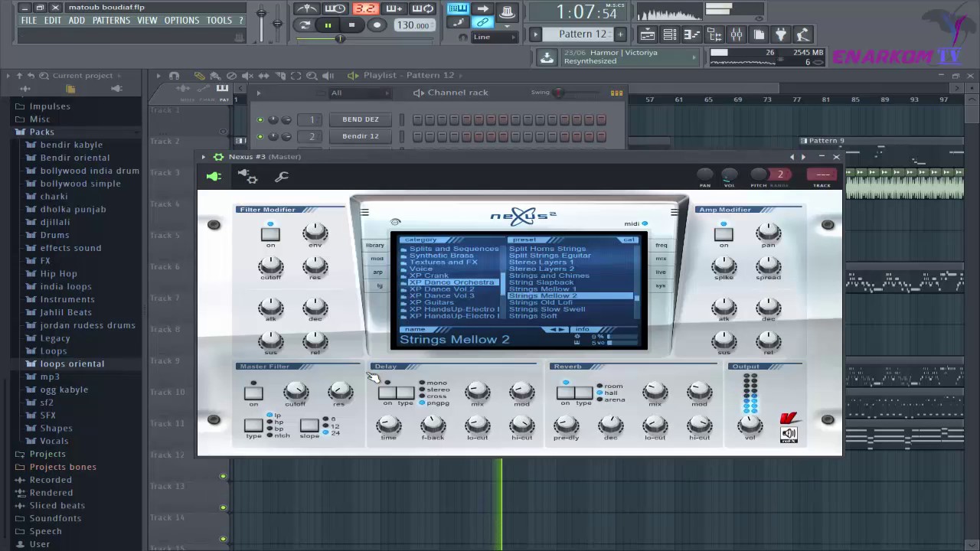
Task: Click the Nexus left hamburger menu icon
Action: tap(364, 212)
